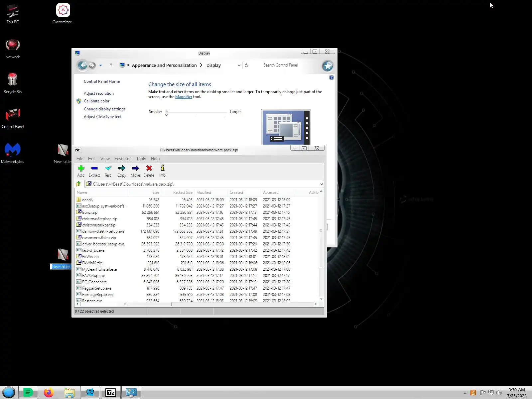
Task: Open the View menu in 7-Zip
Action: 105,159
